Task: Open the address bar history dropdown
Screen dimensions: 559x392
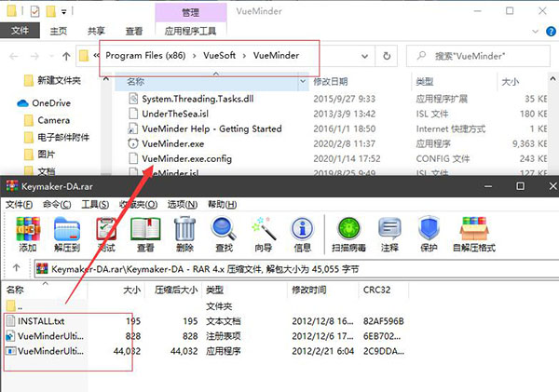Action: (364, 56)
